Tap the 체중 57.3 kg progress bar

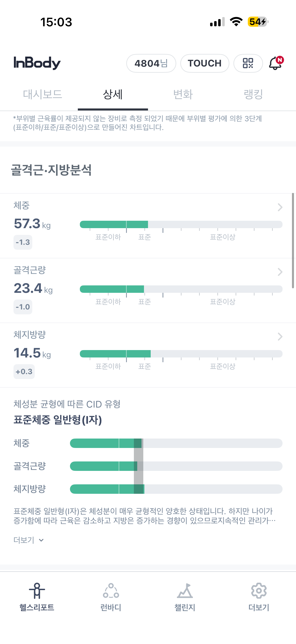click(x=181, y=225)
